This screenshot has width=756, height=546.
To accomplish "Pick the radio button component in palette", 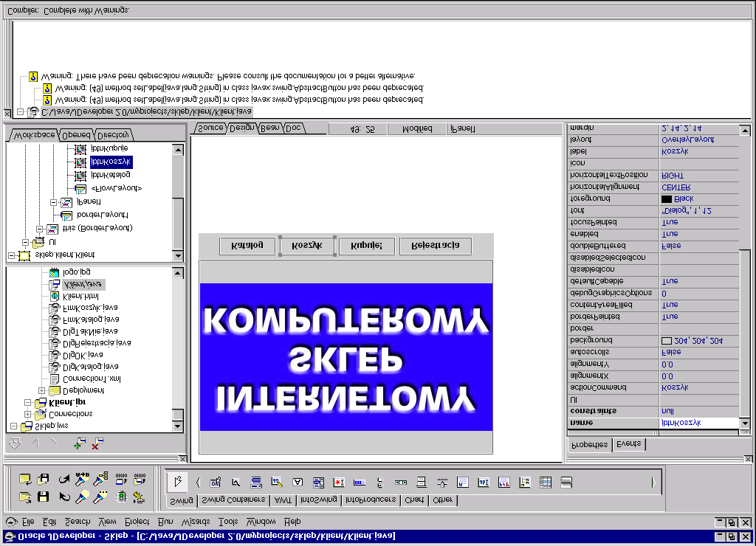I will [380, 482].
